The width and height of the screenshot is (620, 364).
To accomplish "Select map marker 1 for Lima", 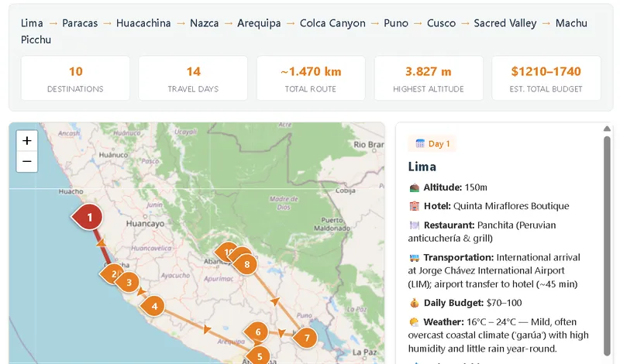I will pos(88,217).
